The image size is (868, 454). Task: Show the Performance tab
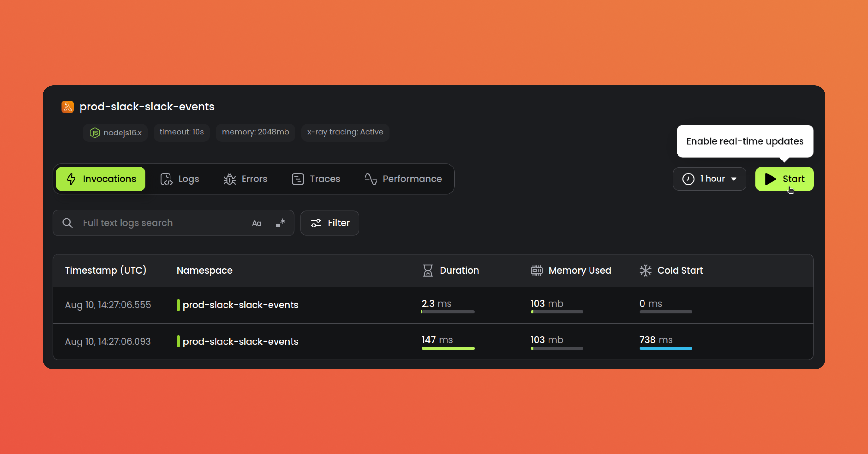[x=403, y=179]
